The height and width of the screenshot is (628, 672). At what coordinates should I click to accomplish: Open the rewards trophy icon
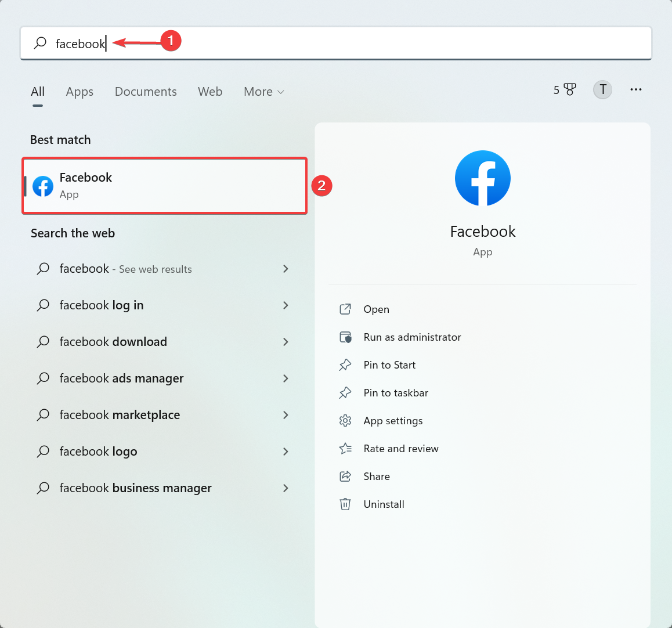pyautogui.click(x=569, y=89)
